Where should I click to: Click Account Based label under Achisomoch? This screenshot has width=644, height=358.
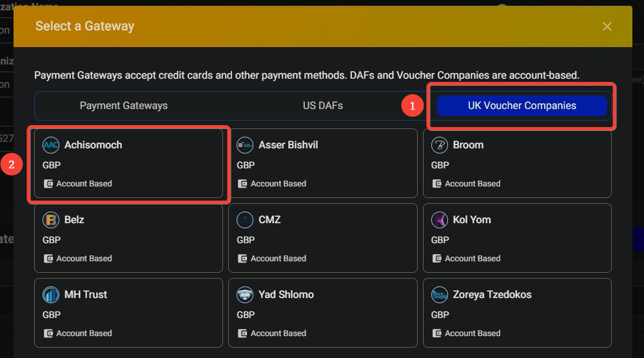pos(84,184)
